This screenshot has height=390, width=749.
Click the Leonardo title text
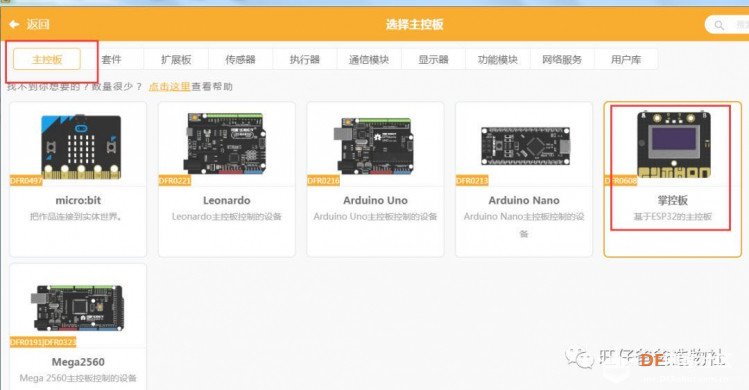coord(226,200)
